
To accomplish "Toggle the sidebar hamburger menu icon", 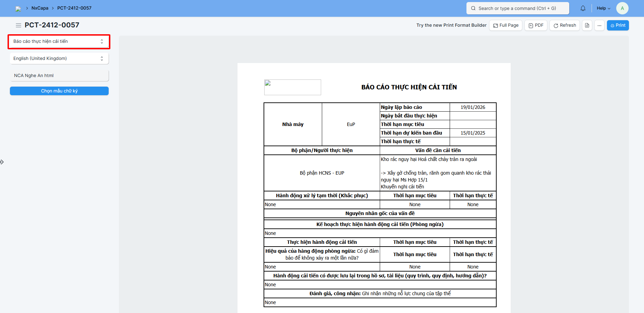I will coord(19,25).
